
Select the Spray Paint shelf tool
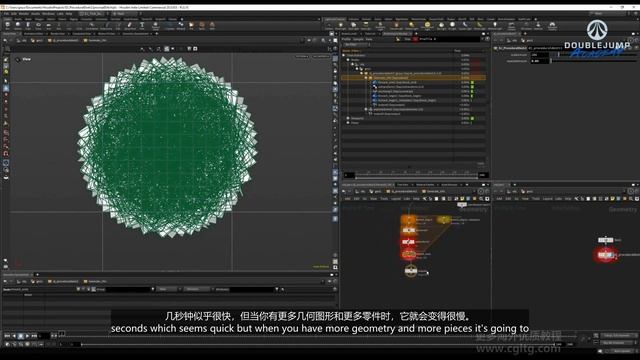(129, 26)
